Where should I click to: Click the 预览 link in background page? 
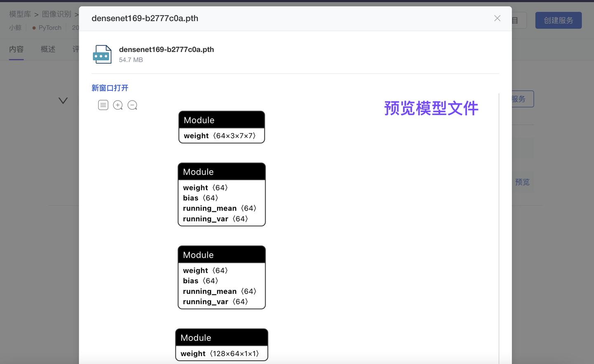coord(522,182)
